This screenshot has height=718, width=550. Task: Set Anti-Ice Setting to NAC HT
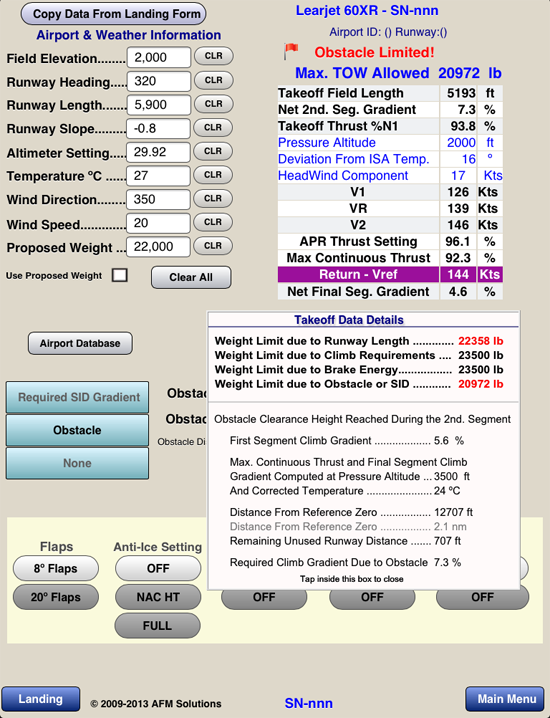pyautogui.click(x=158, y=597)
